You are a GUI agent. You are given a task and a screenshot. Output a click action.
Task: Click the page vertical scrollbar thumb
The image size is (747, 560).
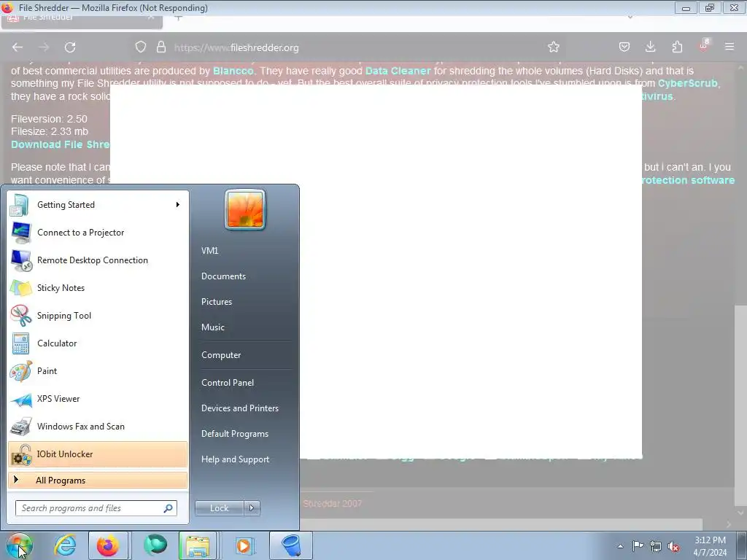pos(740,407)
